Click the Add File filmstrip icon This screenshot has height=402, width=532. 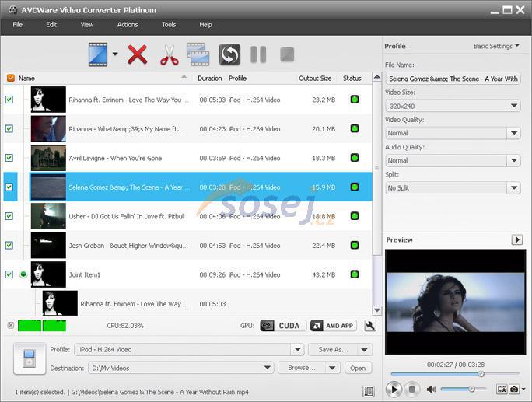pyautogui.click(x=98, y=54)
